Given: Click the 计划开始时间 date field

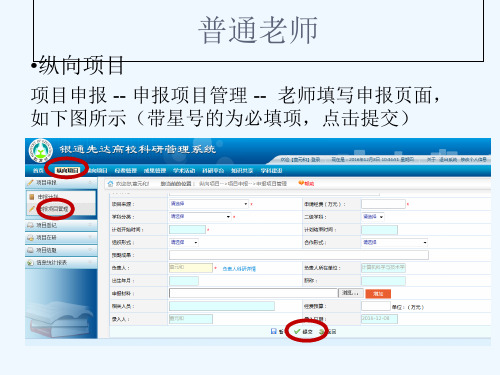Looking at the screenshot, I should pyautogui.click(x=187, y=229).
